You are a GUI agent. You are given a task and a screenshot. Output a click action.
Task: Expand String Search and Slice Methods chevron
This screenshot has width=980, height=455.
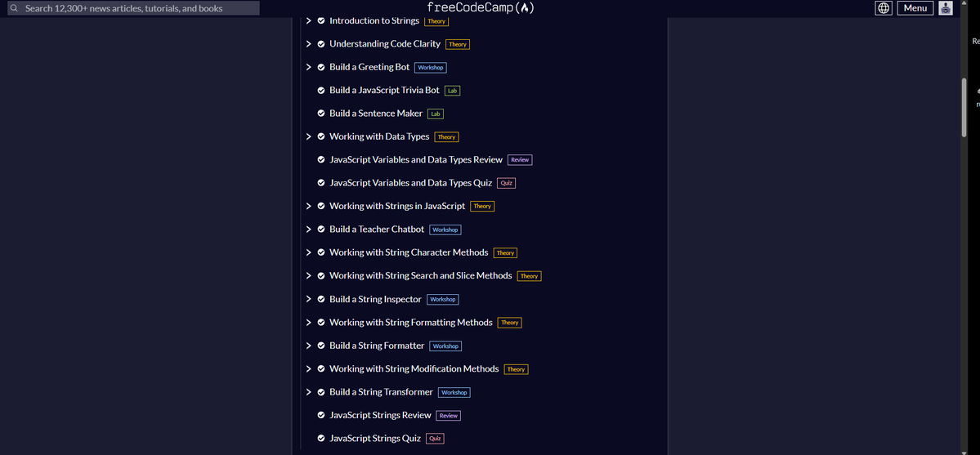click(308, 275)
